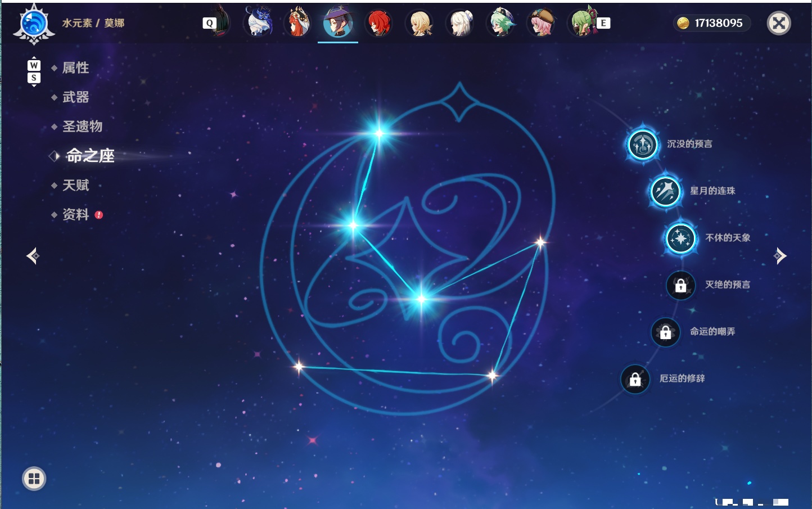This screenshot has height=509, width=812.
Task: Open the grid menu button at bottom left
Action: [34, 479]
